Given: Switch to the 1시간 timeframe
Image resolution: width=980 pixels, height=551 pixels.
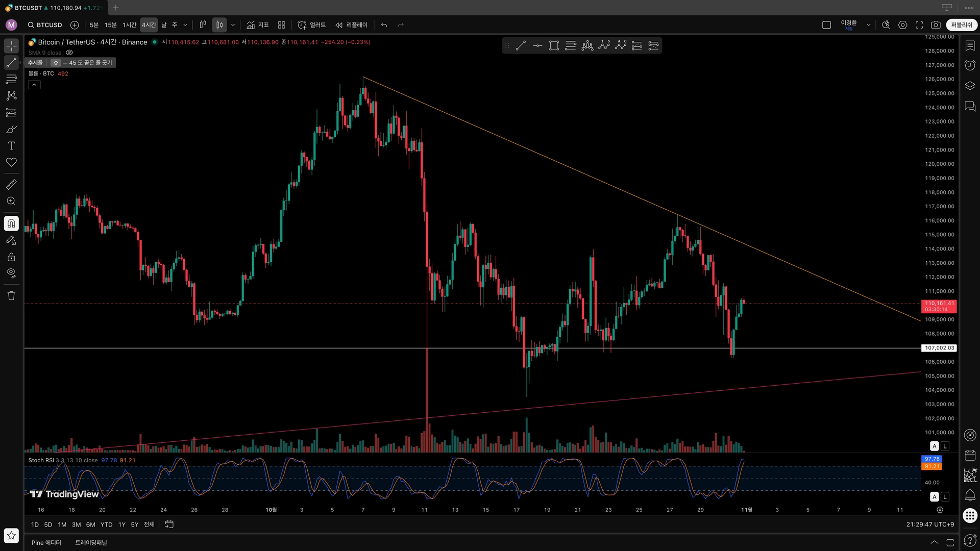Looking at the screenshot, I should point(129,25).
